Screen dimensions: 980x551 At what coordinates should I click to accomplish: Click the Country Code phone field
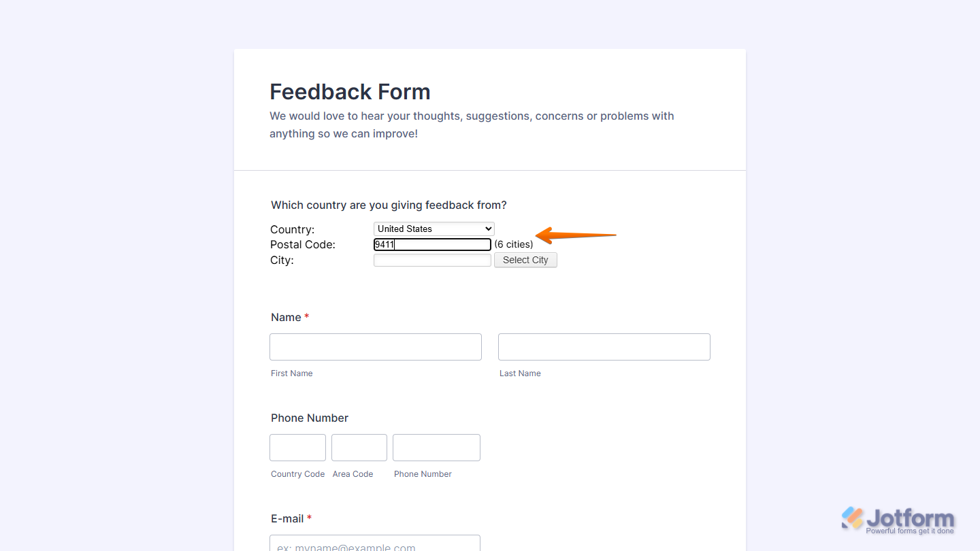click(x=297, y=448)
